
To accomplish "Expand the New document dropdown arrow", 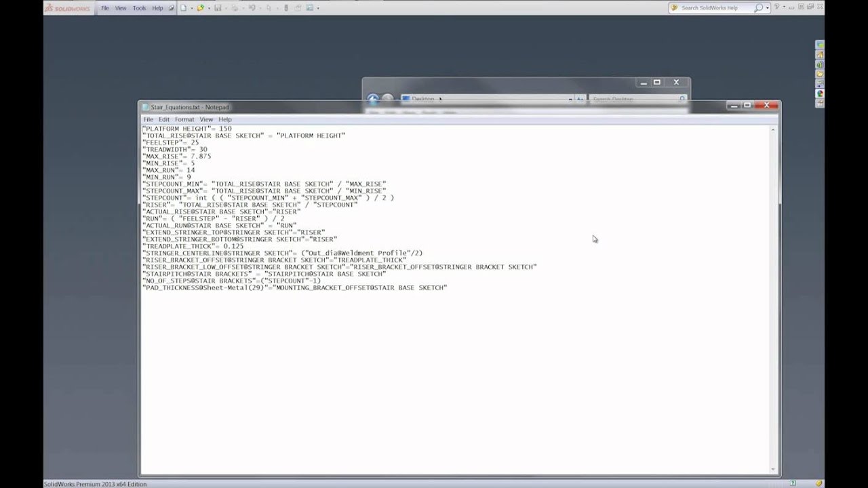I will (192, 8).
